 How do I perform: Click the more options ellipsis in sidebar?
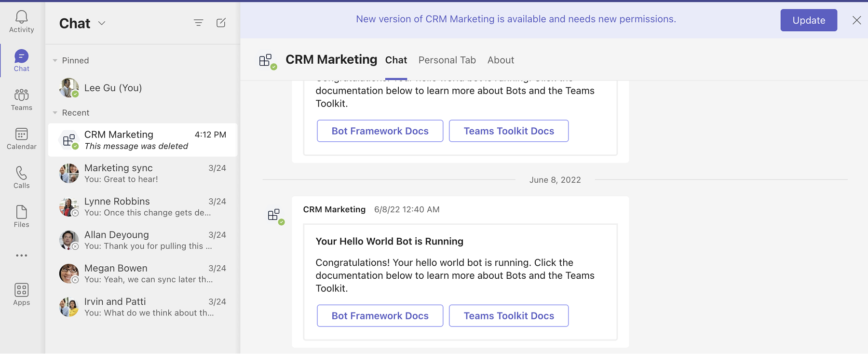pos(22,255)
